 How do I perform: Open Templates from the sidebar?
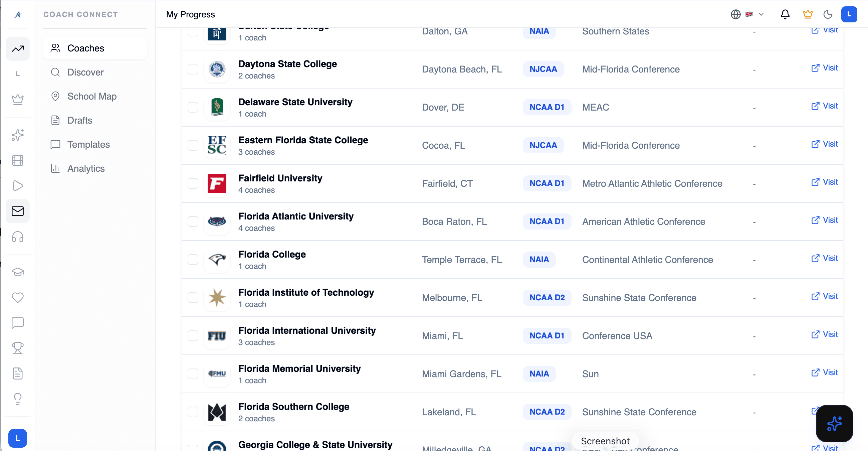88,144
